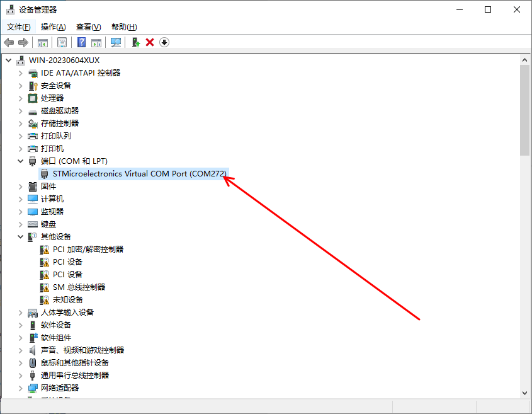Select the 未知设备 entry
Viewport: 532px width, 414px height.
point(67,299)
